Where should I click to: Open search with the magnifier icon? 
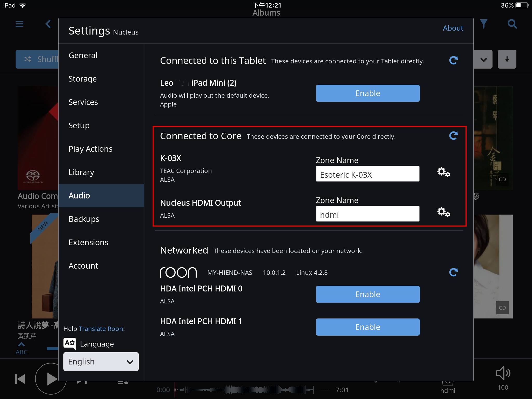point(512,24)
